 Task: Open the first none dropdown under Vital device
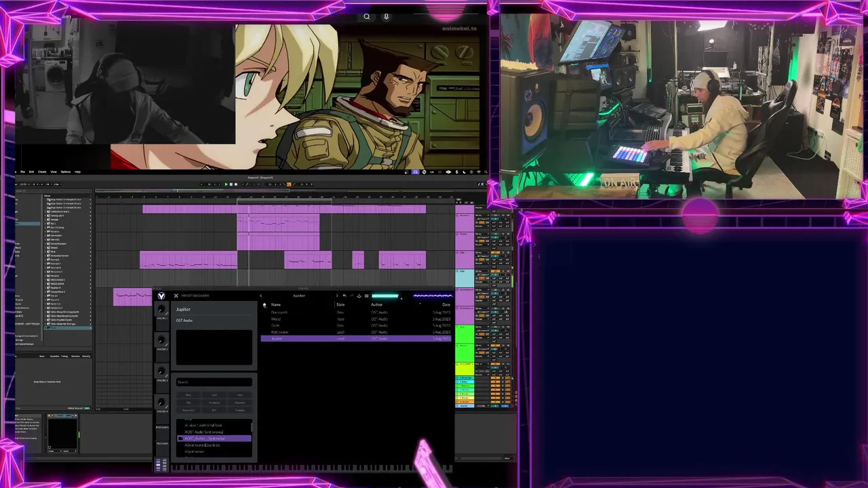pos(55,451)
